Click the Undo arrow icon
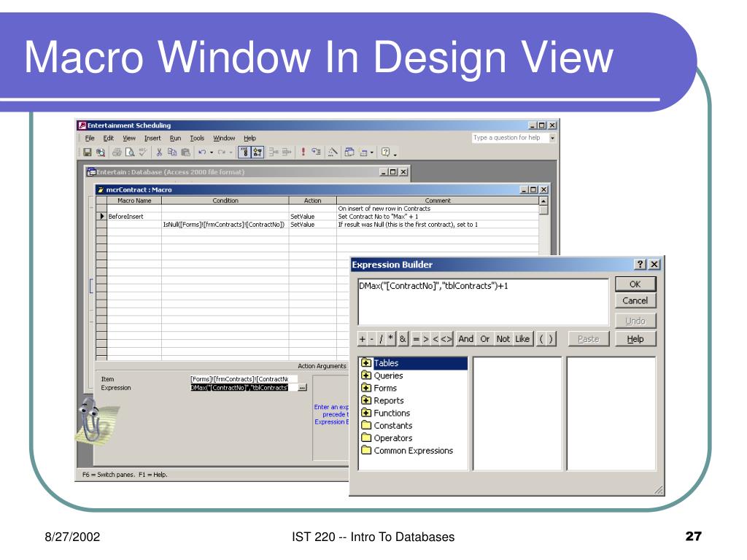The width and height of the screenshot is (747, 560). (203, 152)
